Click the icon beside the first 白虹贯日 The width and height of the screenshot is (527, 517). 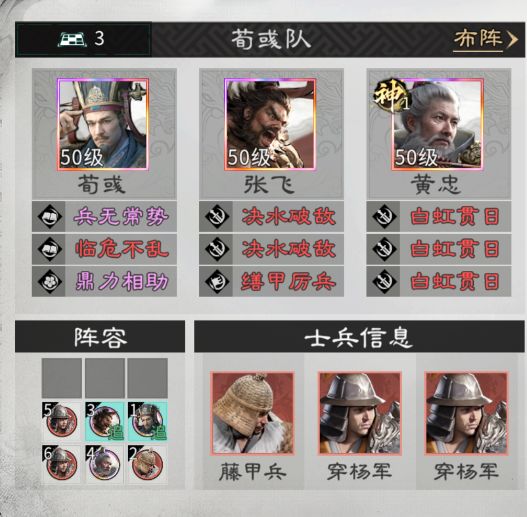tap(384, 216)
